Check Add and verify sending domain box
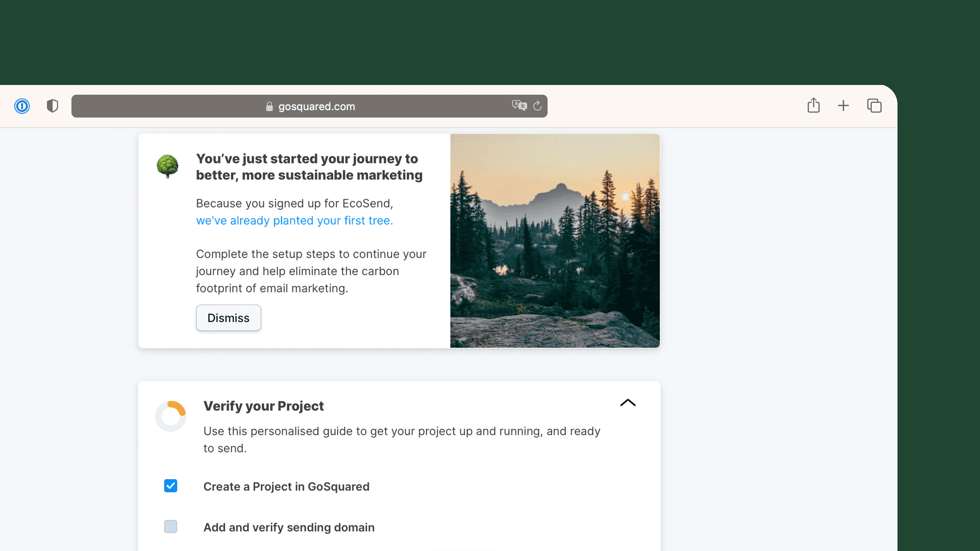 coord(171,527)
